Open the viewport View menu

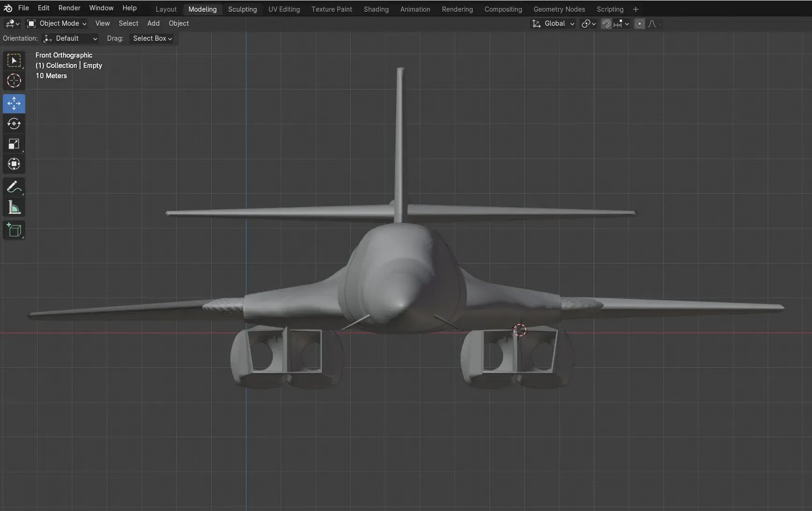[x=102, y=23]
